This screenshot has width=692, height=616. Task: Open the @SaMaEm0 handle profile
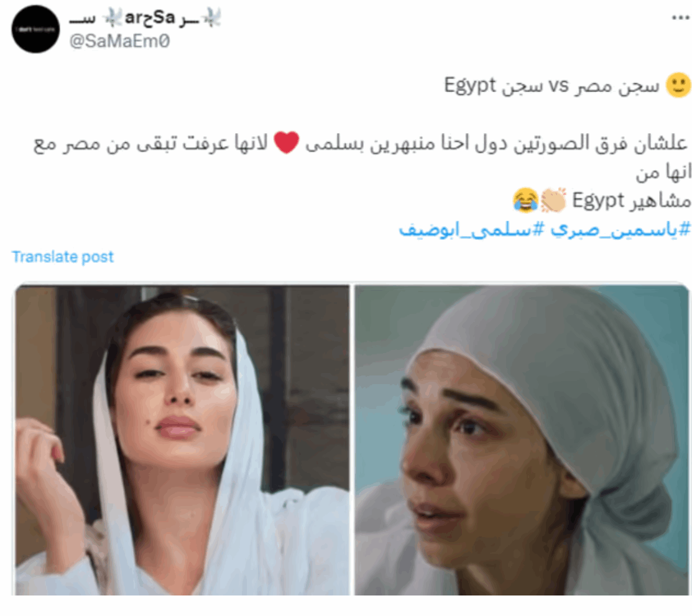pos(119,41)
